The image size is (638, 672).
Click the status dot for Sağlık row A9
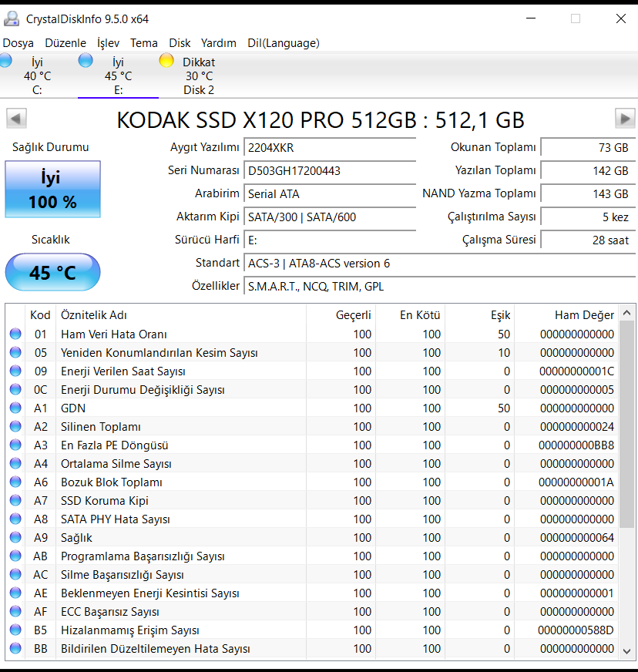pos(15,537)
